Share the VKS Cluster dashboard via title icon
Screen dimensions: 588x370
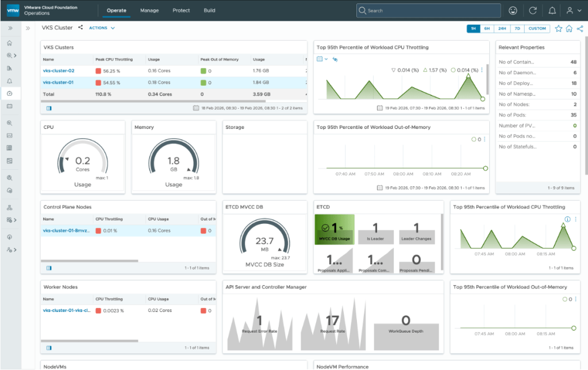pyautogui.click(x=80, y=28)
